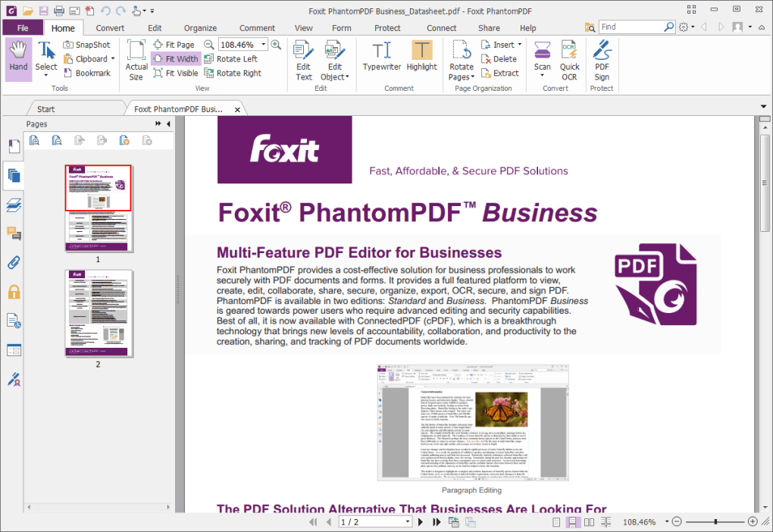Click the Extract pages button
The height and width of the screenshot is (532, 773).
[x=502, y=73]
